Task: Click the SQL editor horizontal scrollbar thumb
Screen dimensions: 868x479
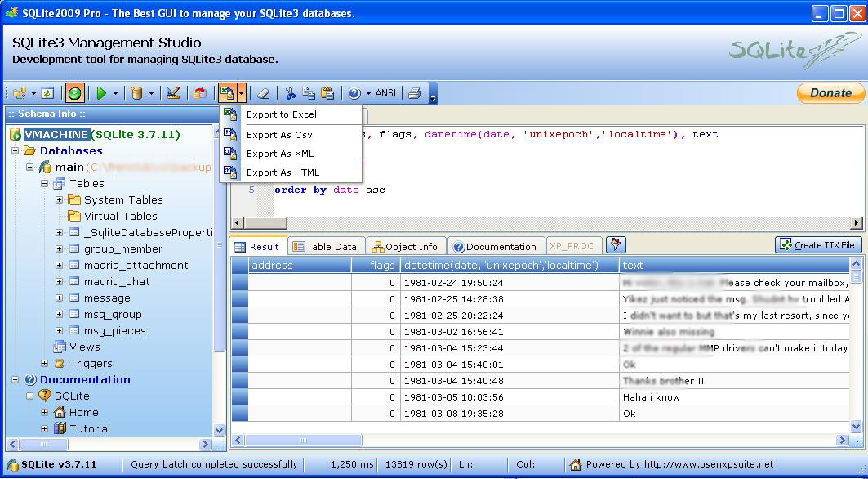Action: 265,223
